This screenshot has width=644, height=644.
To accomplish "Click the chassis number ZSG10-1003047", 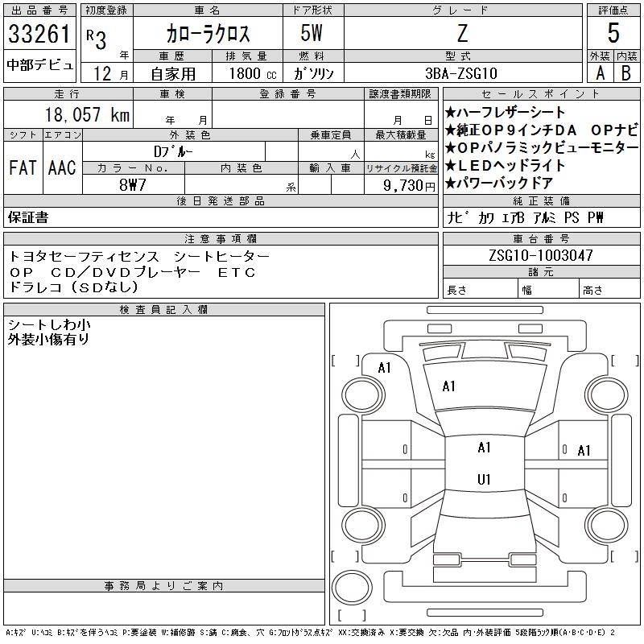I will (x=540, y=255).
